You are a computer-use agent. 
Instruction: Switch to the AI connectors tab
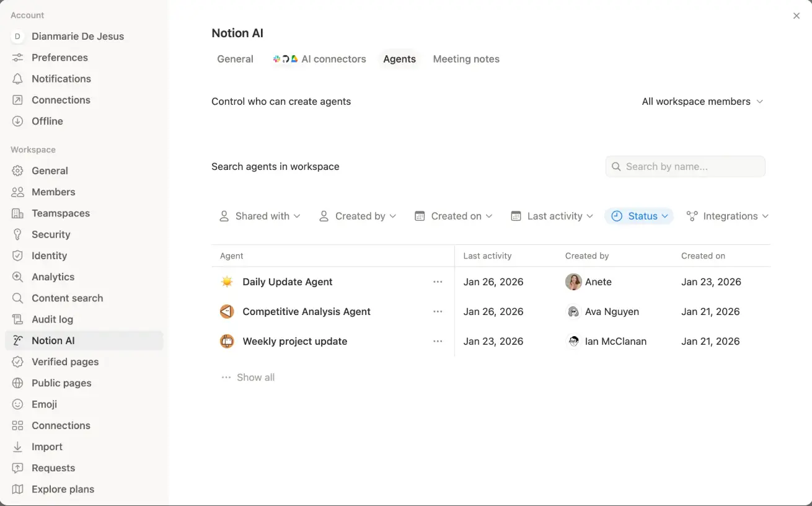tap(319, 59)
